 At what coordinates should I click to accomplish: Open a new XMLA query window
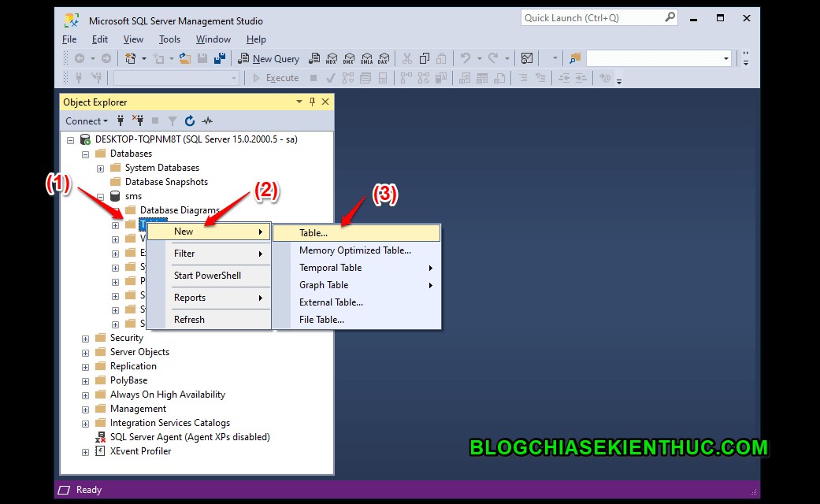pos(366,58)
